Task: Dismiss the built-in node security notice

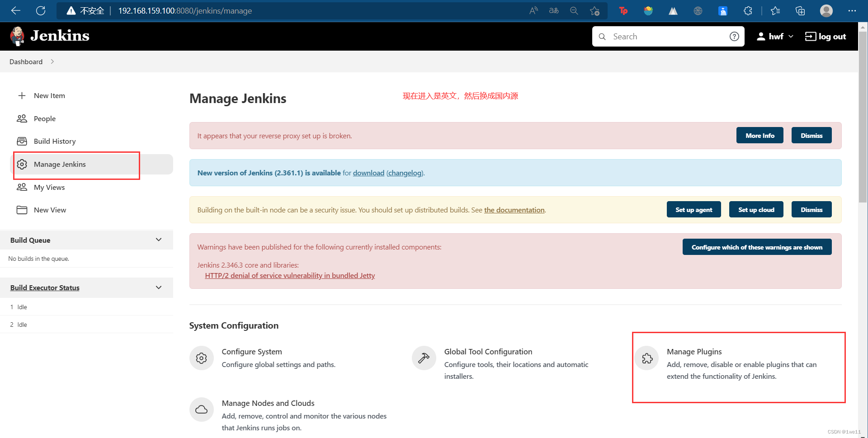Action: 811,210
